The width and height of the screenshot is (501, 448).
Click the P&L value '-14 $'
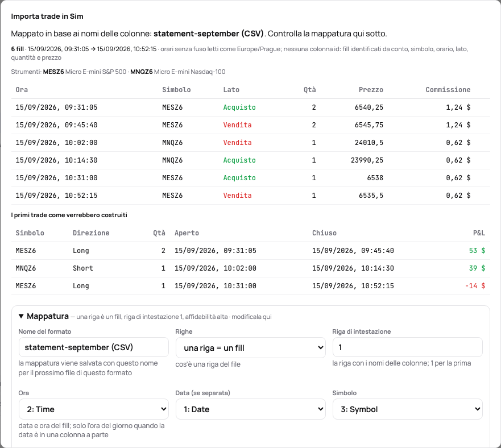click(475, 285)
